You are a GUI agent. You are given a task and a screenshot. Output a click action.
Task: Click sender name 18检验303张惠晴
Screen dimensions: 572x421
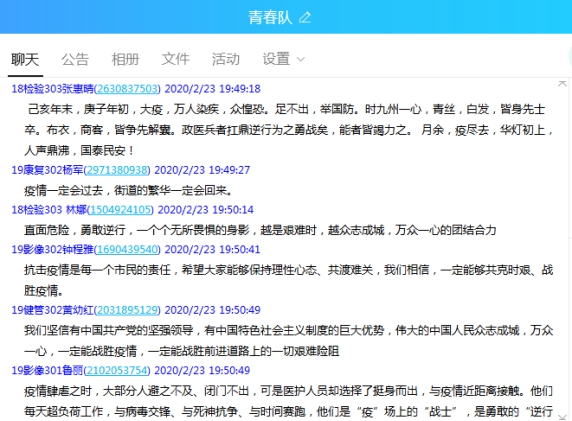click(53, 89)
